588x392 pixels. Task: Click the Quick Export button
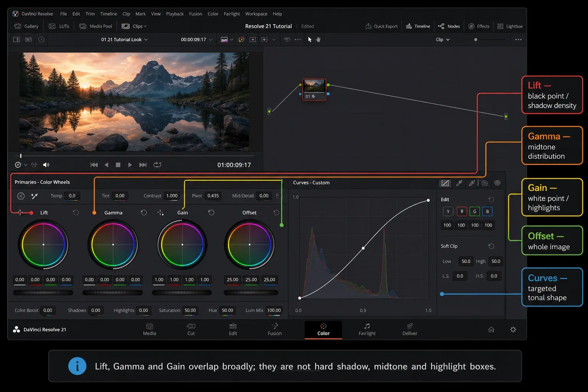click(x=382, y=26)
